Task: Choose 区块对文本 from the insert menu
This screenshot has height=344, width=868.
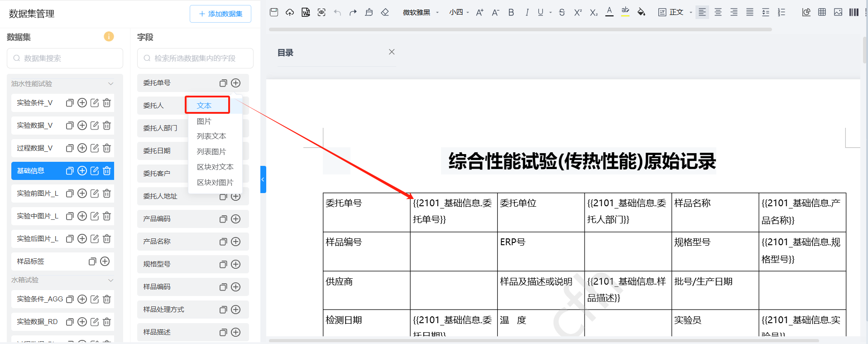Action: pos(215,167)
